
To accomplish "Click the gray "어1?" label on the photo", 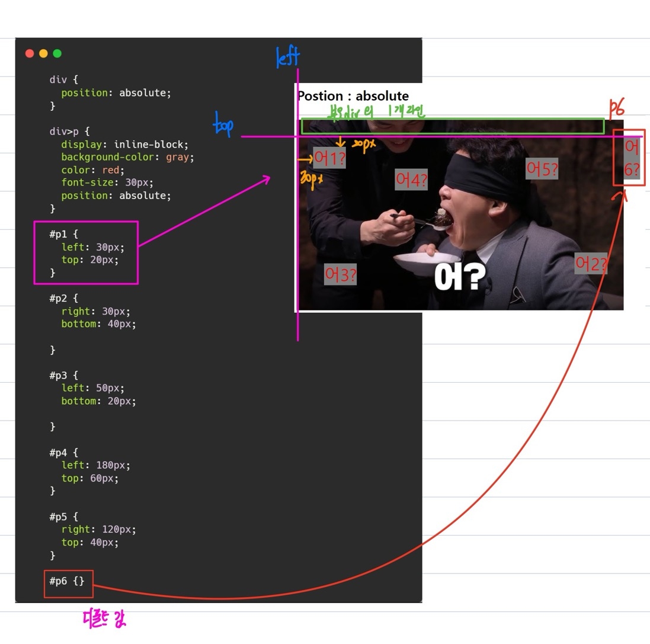I will point(329,158).
